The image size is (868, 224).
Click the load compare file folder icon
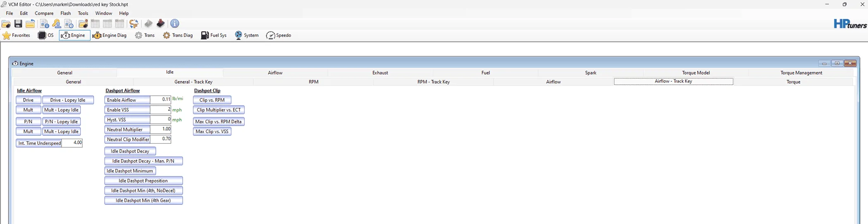pyautogui.click(x=83, y=24)
